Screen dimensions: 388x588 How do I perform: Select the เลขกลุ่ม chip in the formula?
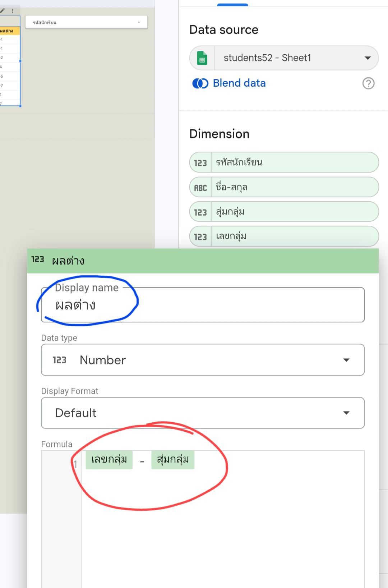[109, 460]
